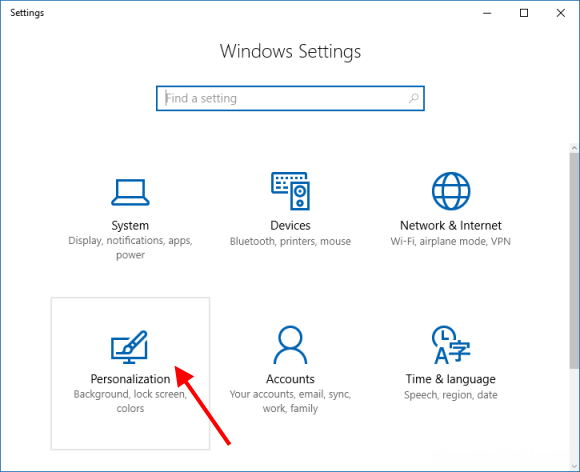580x472 pixels.
Task: Click 'Background, lock screen, colors' description
Action: (x=130, y=401)
